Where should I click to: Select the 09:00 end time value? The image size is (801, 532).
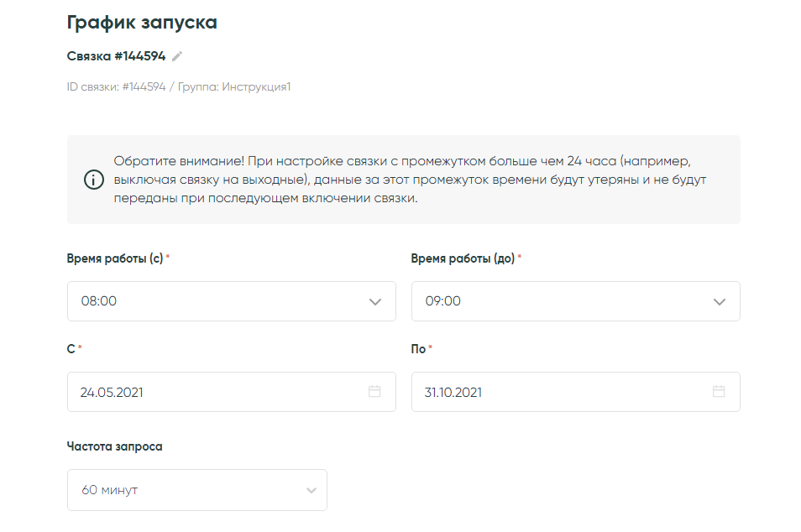pos(443,301)
